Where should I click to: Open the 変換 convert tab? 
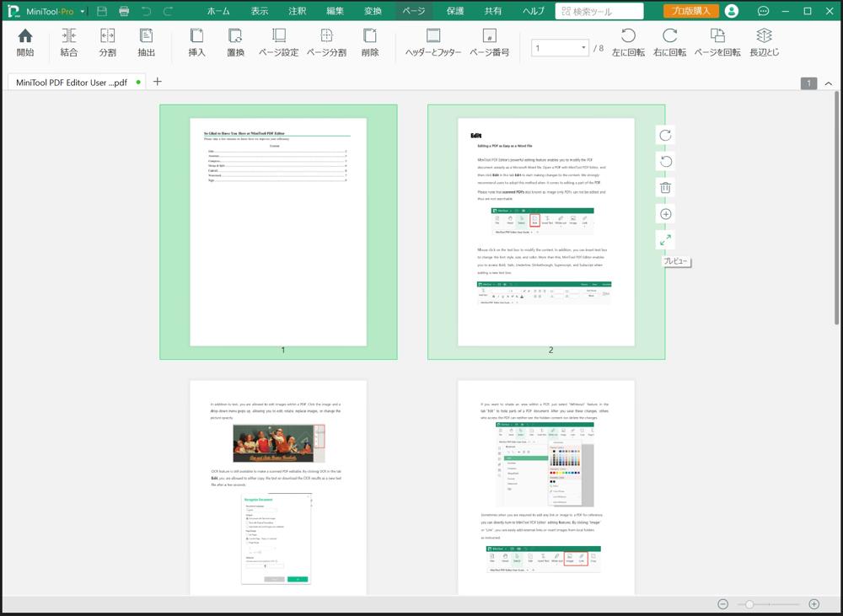click(x=373, y=11)
